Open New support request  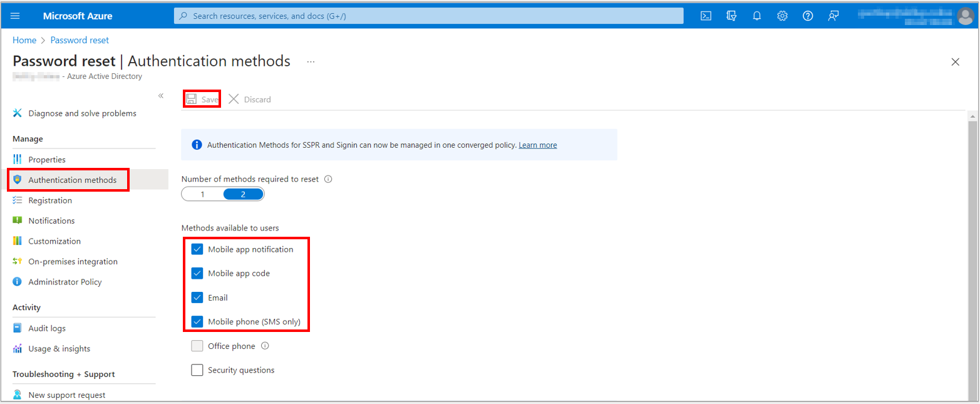tap(67, 395)
